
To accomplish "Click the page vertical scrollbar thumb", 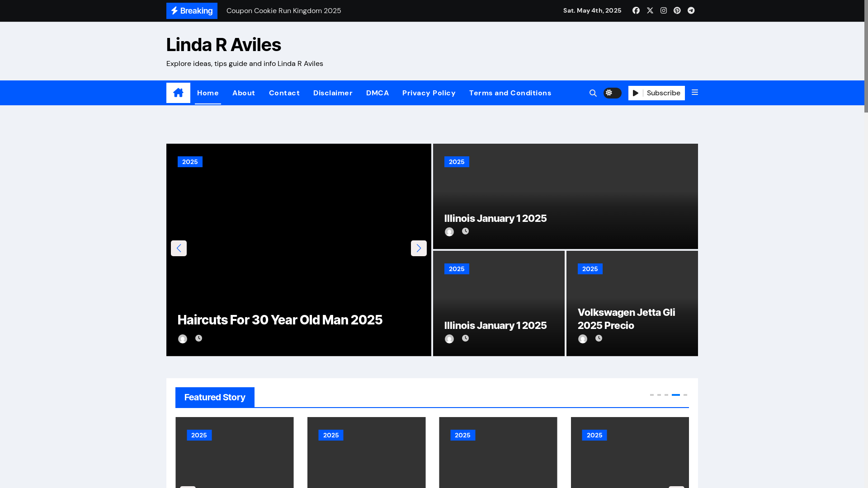I will [x=866, y=56].
